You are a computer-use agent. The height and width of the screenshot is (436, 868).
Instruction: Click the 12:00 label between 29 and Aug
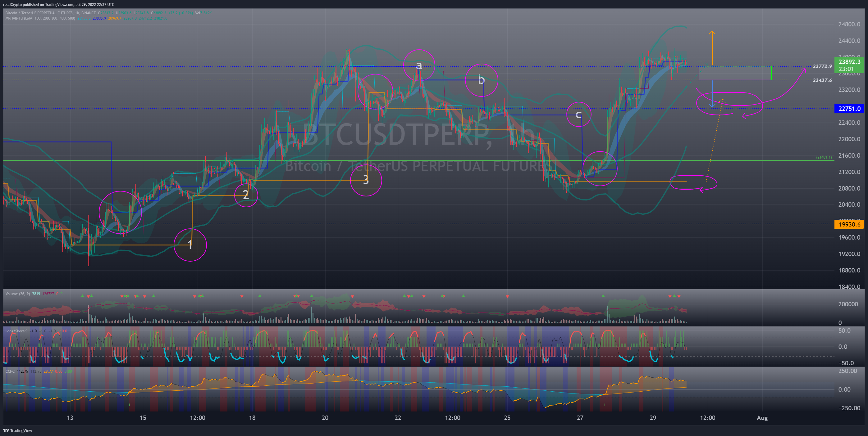click(x=708, y=418)
